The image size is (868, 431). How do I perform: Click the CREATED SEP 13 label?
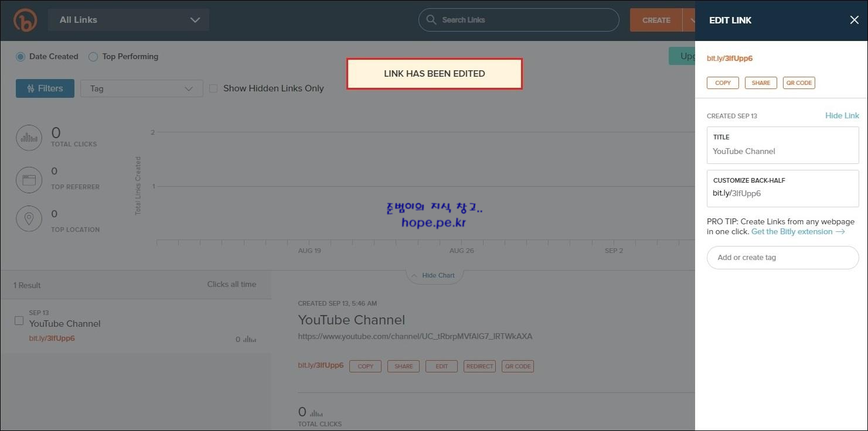pos(732,116)
